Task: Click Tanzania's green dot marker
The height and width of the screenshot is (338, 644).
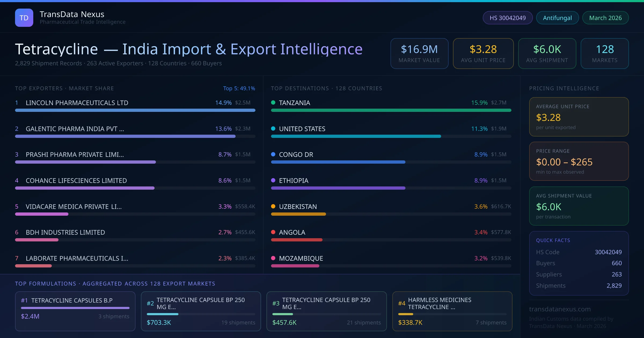Action: tap(273, 102)
